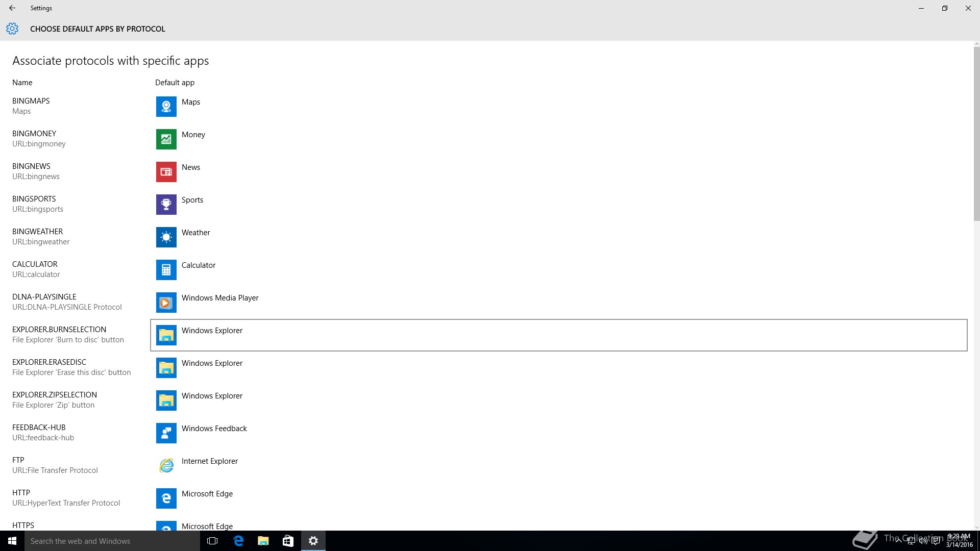Click the Microsoft Edge icon for HTTP
Image resolution: width=980 pixels, height=551 pixels.
click(166, 498)
